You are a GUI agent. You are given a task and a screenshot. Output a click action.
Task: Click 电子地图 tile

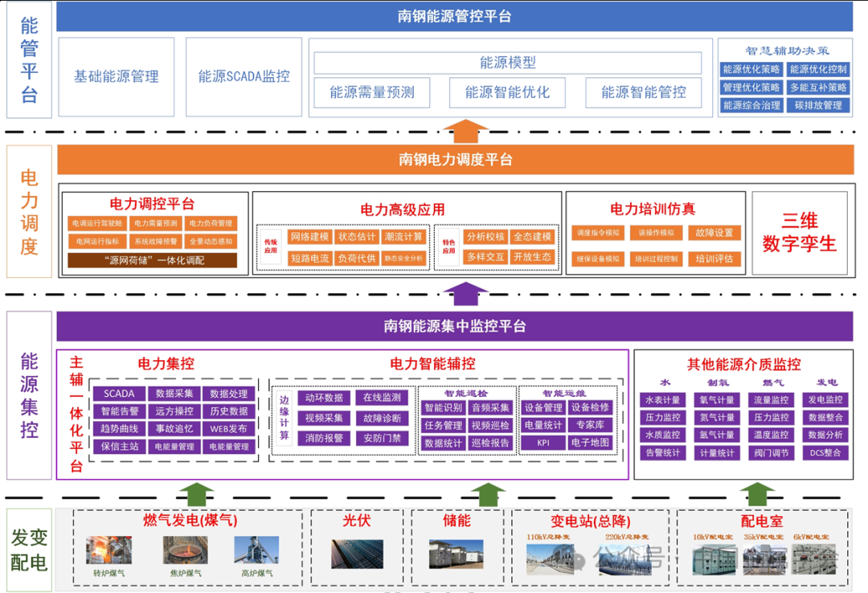pos(590,443)
